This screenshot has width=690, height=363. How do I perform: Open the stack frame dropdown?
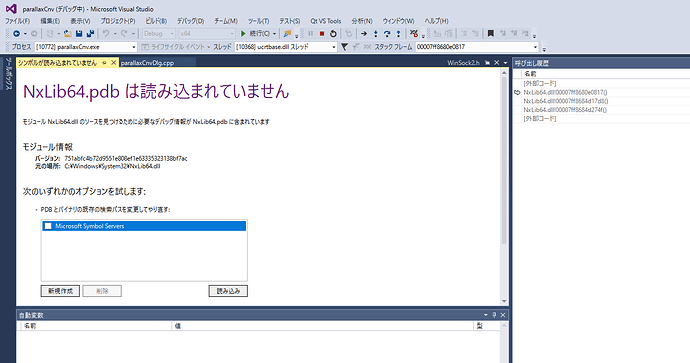pos(536,47)
